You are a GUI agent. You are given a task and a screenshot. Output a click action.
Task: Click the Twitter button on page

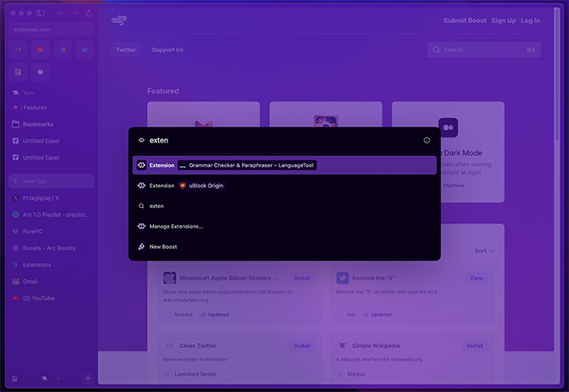tap(126, 50)
